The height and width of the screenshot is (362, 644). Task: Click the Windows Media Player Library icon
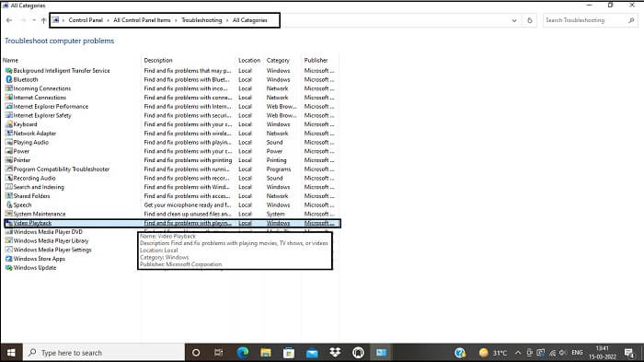pos(8,240)
